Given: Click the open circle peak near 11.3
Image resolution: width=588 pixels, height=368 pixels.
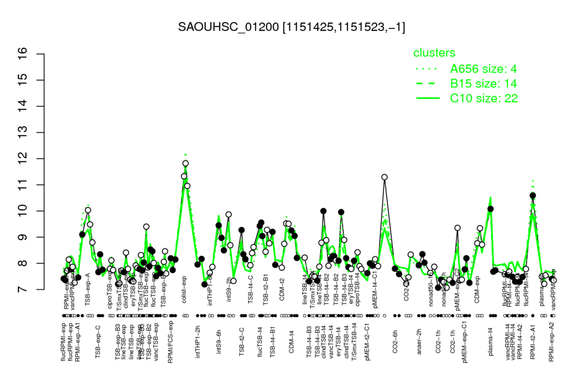Looking at the screenshot, I should point(384,177).
